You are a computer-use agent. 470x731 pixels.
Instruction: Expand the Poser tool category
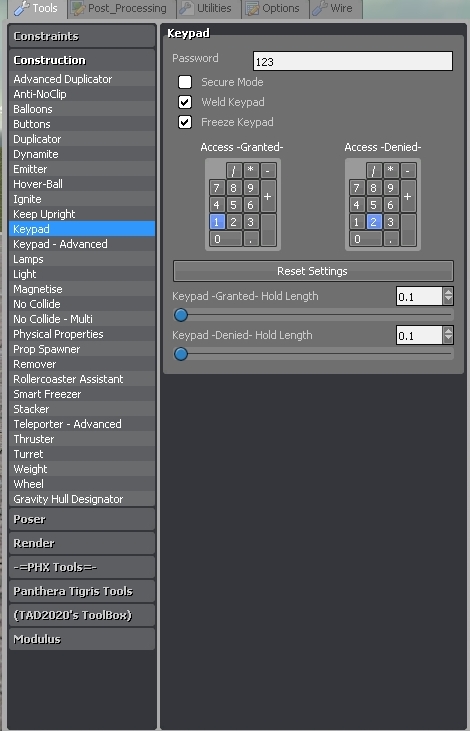(82, 519)
